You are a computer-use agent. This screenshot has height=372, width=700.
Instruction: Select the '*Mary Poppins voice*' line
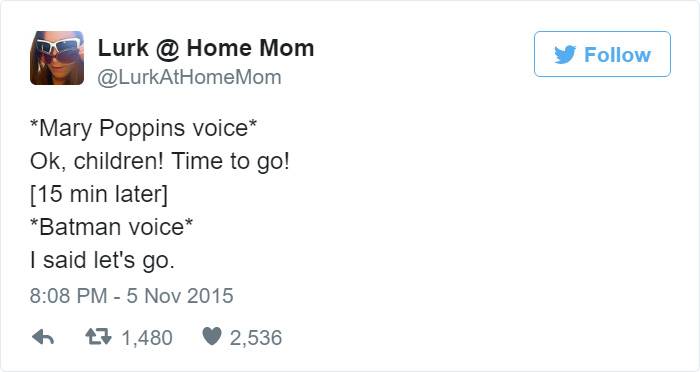pyautogui.click(x=143, y=129)
